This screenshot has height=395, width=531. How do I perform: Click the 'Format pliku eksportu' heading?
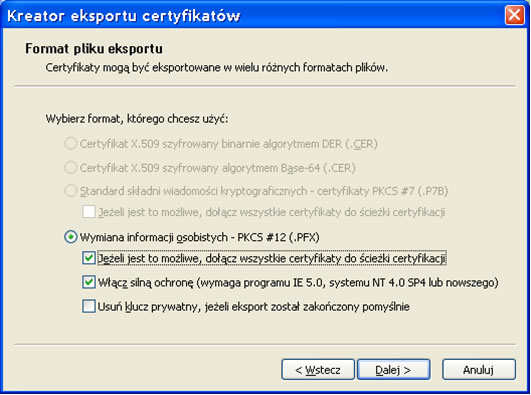click(x=94, y=49)
